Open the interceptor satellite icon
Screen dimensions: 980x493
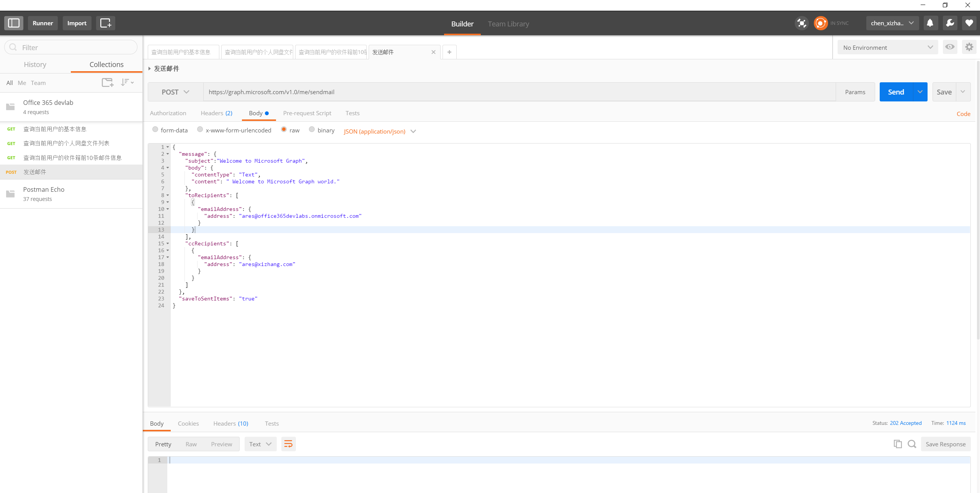click(801, 23)
